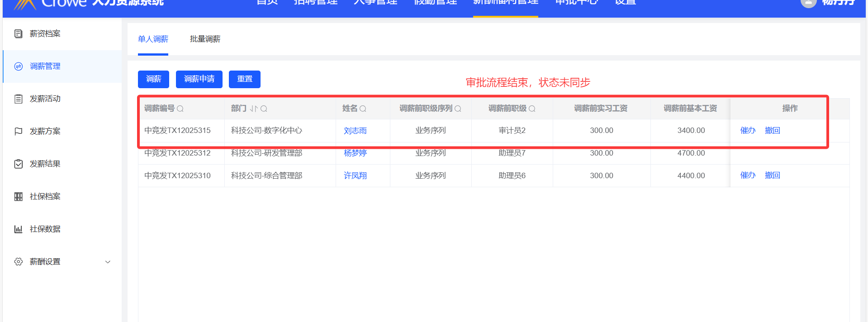This screenshot has height=322, width=868.
Task: Click search icon in 调薪前职级序列 header
Action: [458, 109]
